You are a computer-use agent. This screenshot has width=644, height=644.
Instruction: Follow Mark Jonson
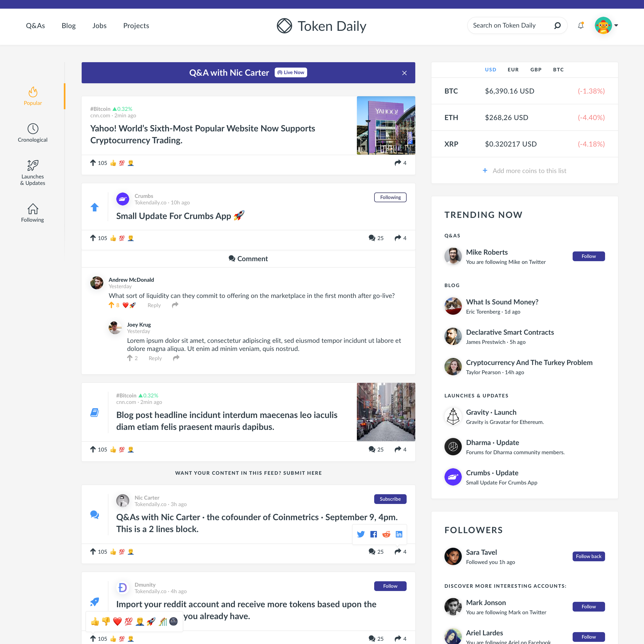pos(589,607)
